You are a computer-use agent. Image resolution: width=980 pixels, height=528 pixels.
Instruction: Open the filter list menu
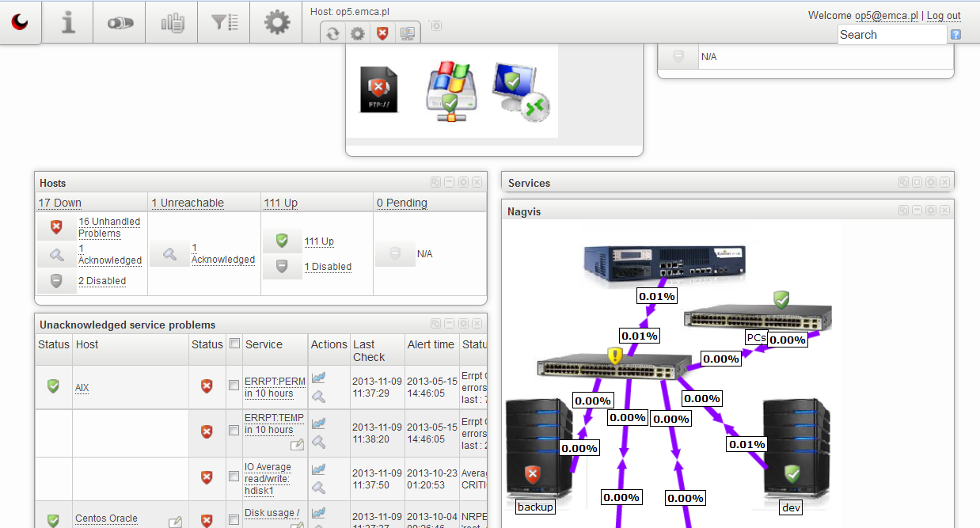(x=225, y=23)
